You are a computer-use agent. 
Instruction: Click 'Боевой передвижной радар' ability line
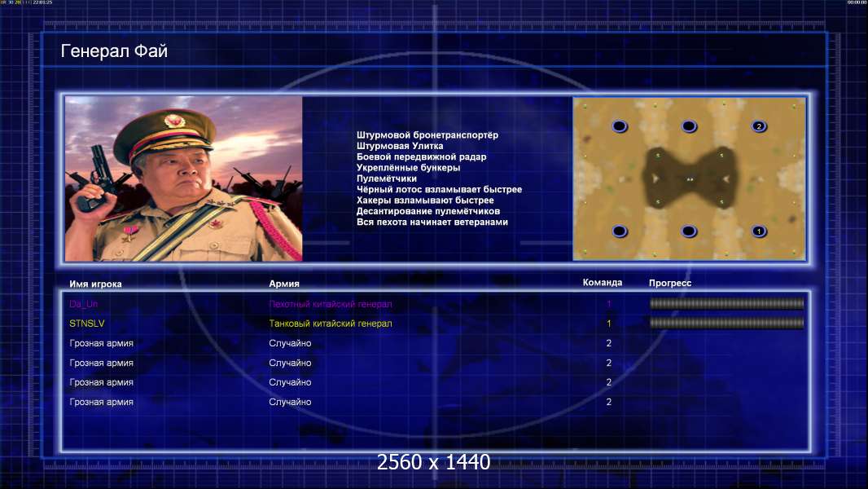pyautogui.click(x=421, y=156)
